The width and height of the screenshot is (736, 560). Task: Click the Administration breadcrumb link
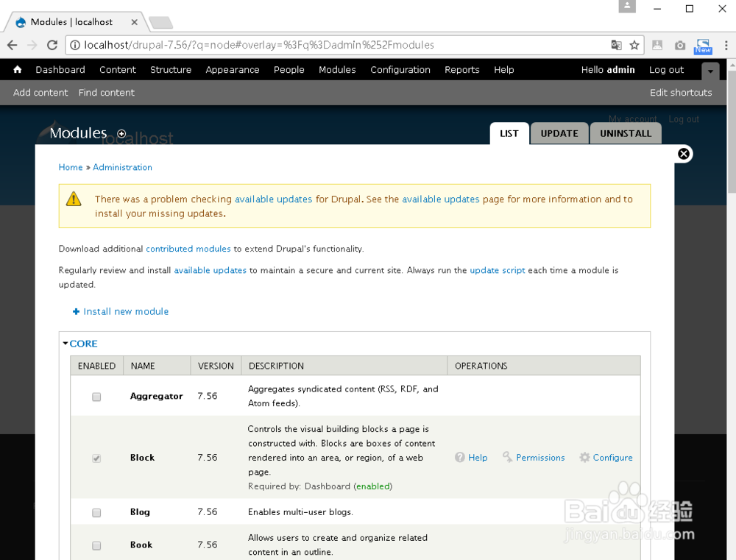point(122,167)
